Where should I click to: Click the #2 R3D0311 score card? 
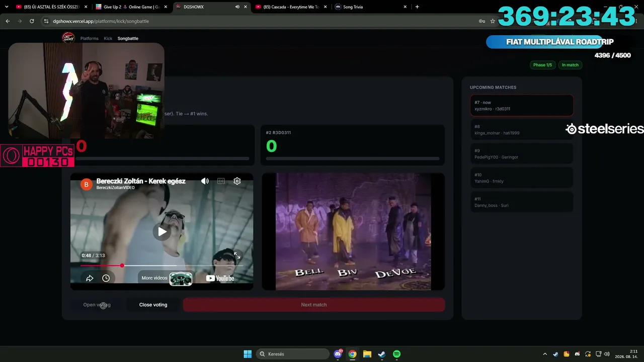point(353,145)
